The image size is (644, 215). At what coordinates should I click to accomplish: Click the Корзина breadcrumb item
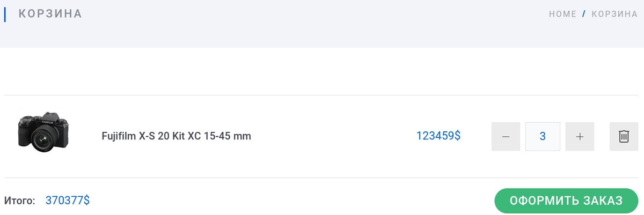click(614, 14)
